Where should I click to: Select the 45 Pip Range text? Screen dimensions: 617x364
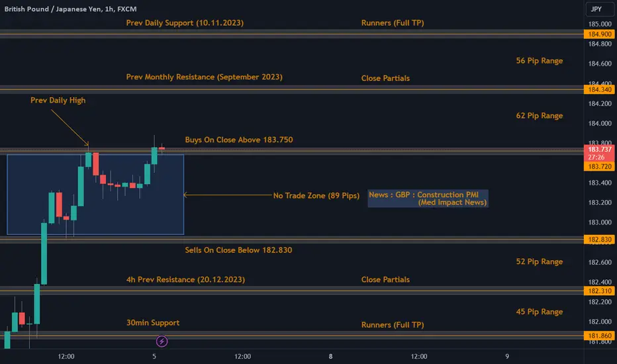[x=539, y=312]
